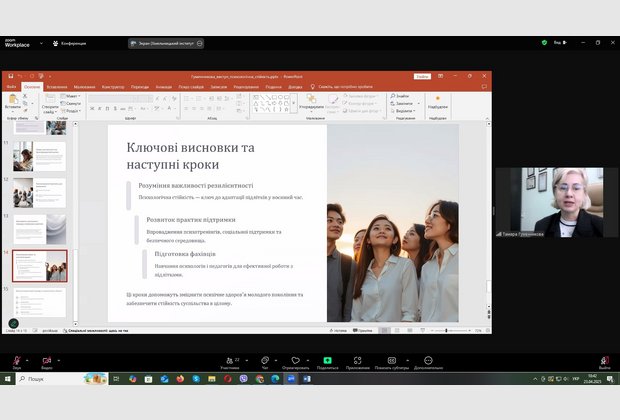Toggle the camera video (Видео)
The height and width of the screenshot is (420, 620).
47,361
